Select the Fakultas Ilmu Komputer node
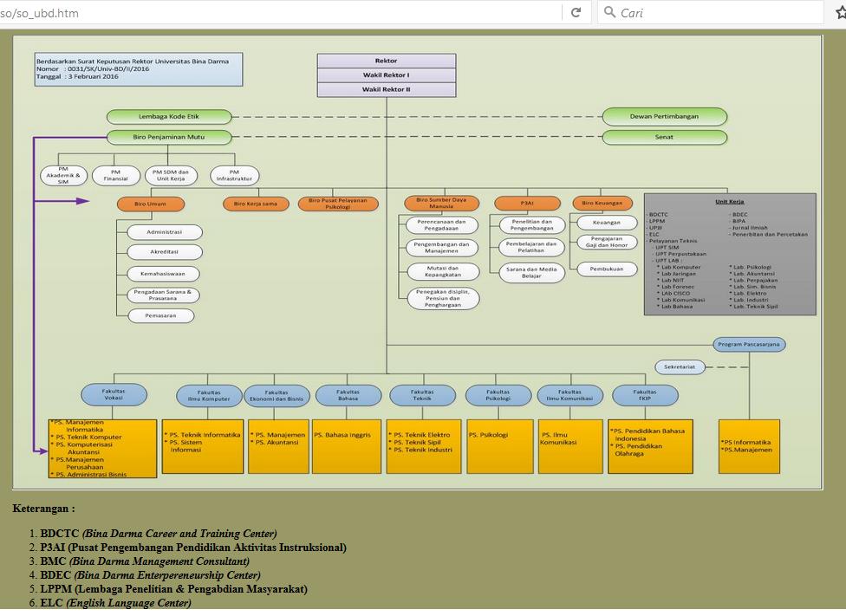This screenshot has width=846, height=616. pos(210,396)
